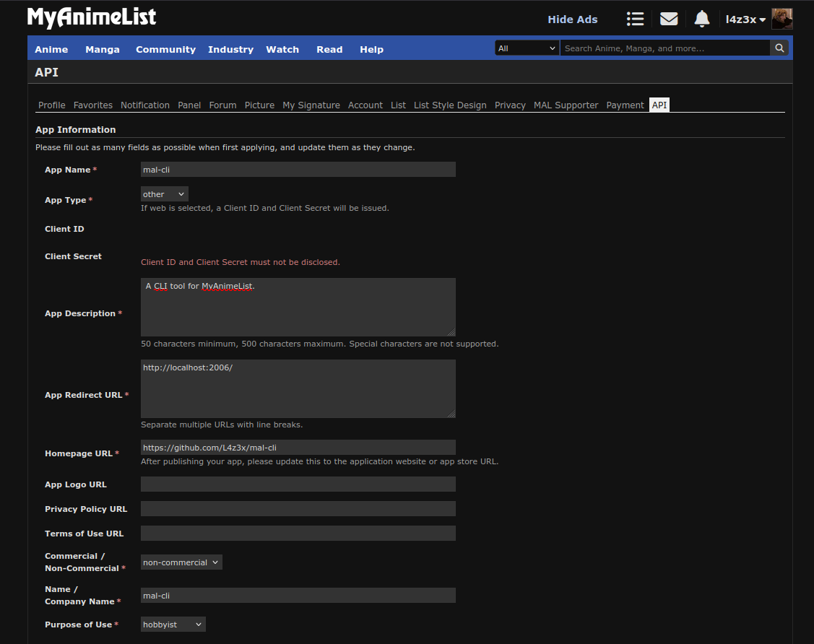Open the Commercial / Non-Commercial dropdown
The image size is (814, 644).
click(x=181, y=562)
